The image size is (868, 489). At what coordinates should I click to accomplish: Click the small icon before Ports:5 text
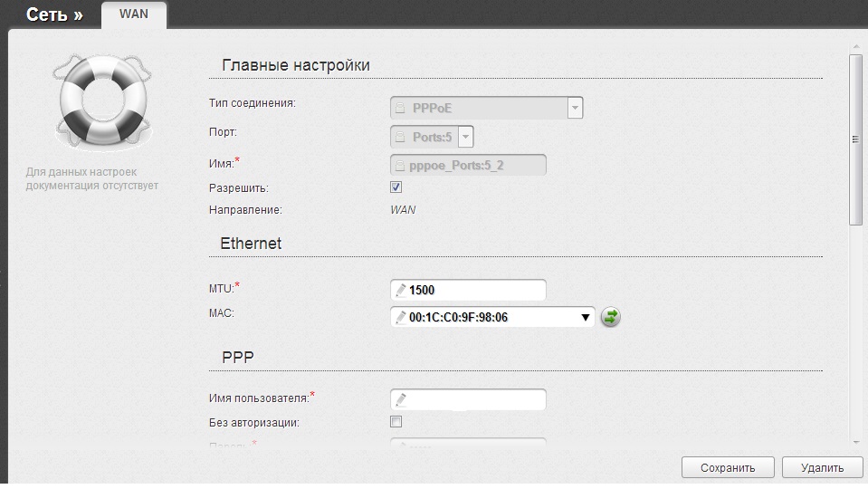tap(400, 137)
